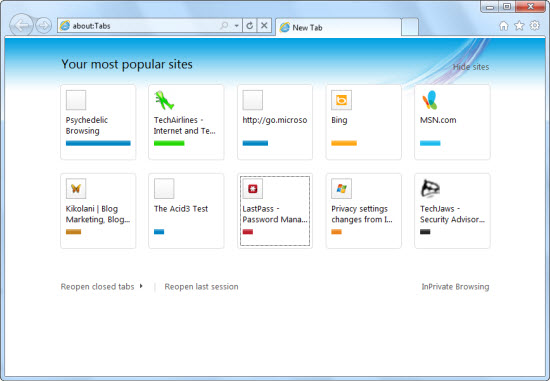Go to home page via Home icon
550x381 pixels.
tap(504, 26)
